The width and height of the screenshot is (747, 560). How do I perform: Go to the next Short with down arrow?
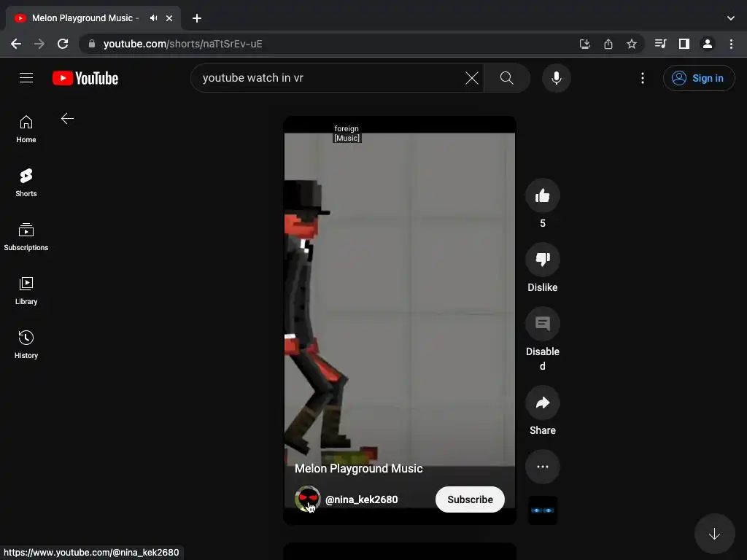point(714,534)
